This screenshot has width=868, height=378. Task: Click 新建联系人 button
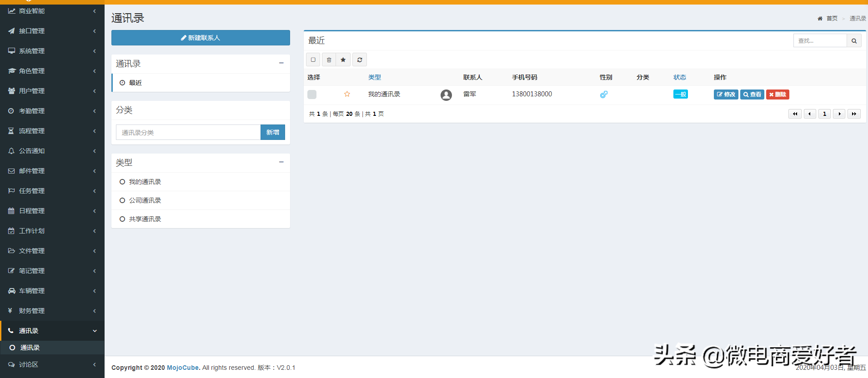(x=201, y=38)
